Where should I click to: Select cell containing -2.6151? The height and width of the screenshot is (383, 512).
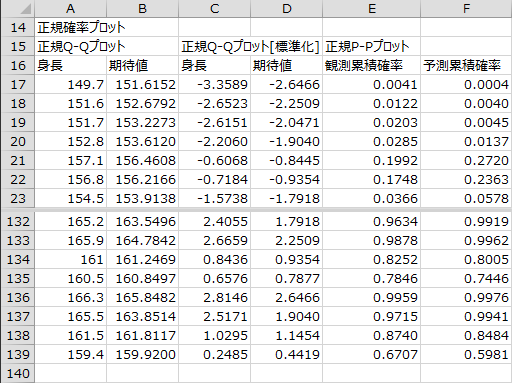[214, 122]
